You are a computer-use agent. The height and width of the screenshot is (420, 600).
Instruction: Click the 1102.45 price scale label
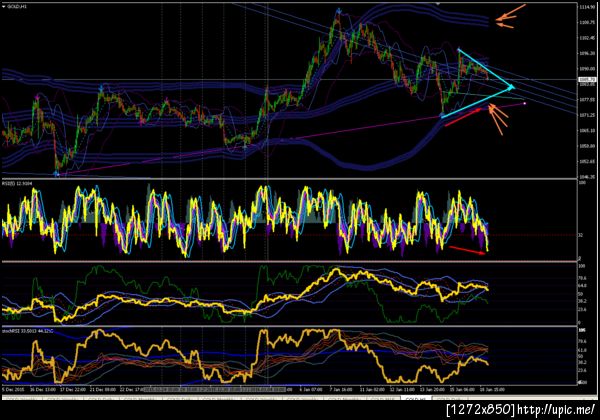coord(587,38)
